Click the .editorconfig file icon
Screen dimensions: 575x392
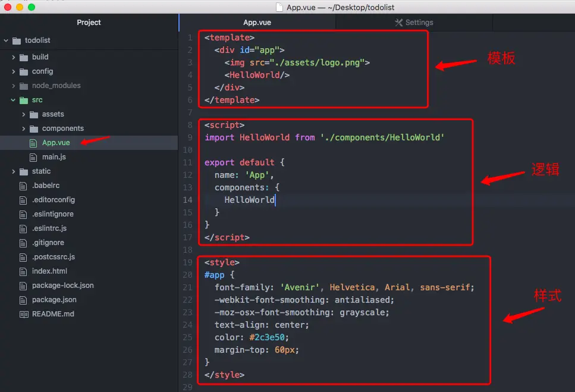coord(23,200)
